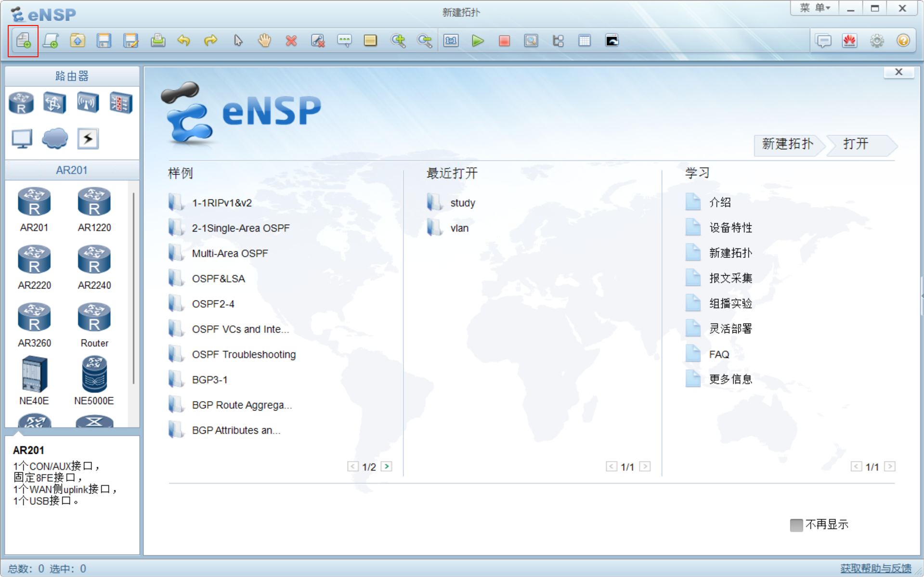The height and width of the screenshot is (577, 924).
Task: Open the Huawei website icon
Action: tap(850, 41)
